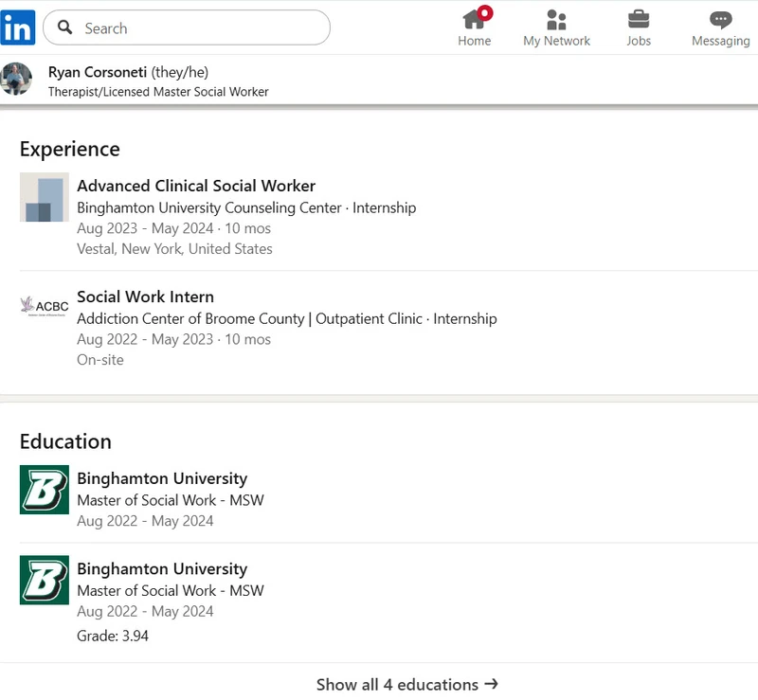This screenshot has height=700, width=758.
Task: Click 'Vestal, New York, United States' location
Action: (x=174, y=249)
